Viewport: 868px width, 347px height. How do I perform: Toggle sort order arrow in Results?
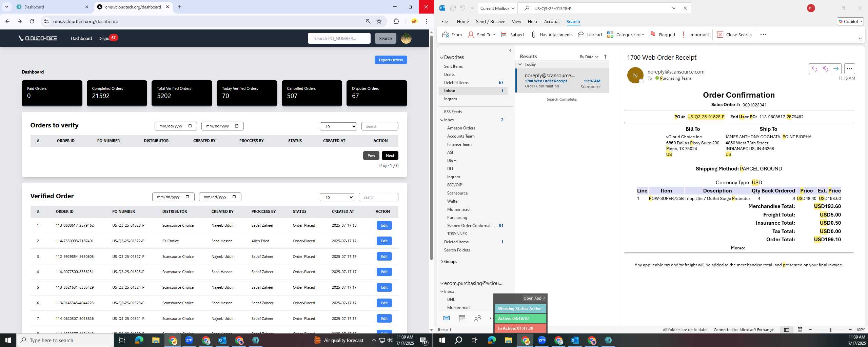click(605, 57)
